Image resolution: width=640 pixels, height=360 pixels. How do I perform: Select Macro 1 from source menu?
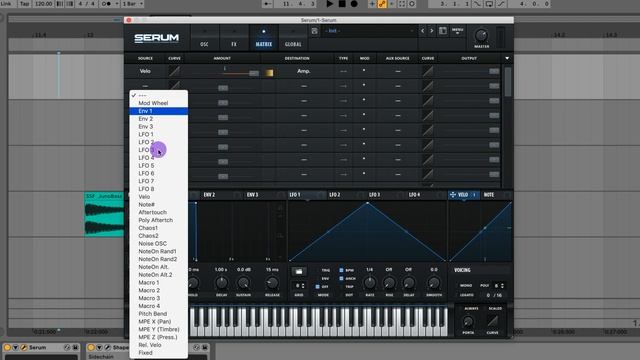pos(158,282)
